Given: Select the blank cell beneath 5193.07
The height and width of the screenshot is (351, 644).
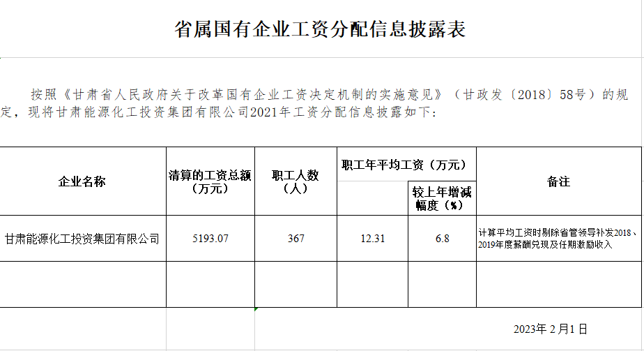Looking at the screenshot, I should coord(210,284).
